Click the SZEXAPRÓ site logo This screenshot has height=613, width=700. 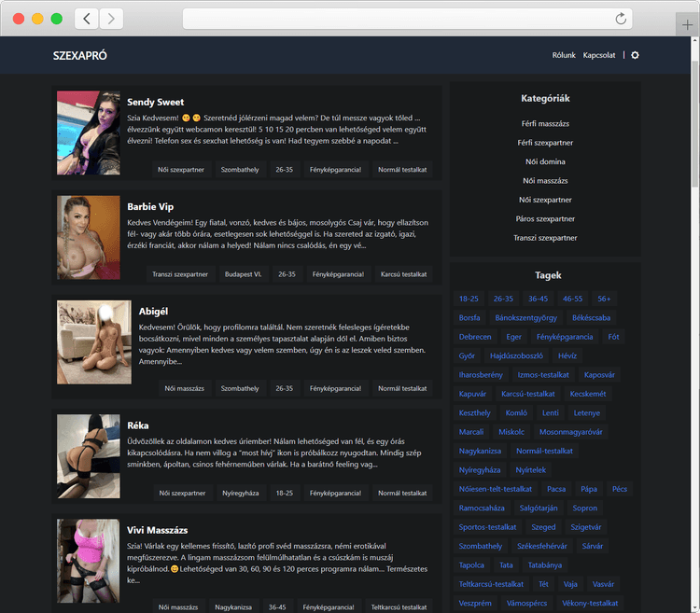tap(80, 56)
